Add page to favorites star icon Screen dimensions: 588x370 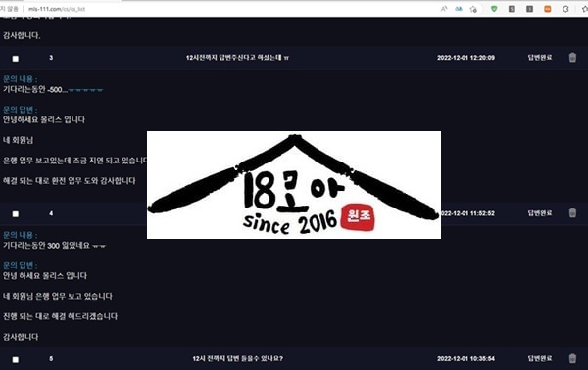(473, 9)
